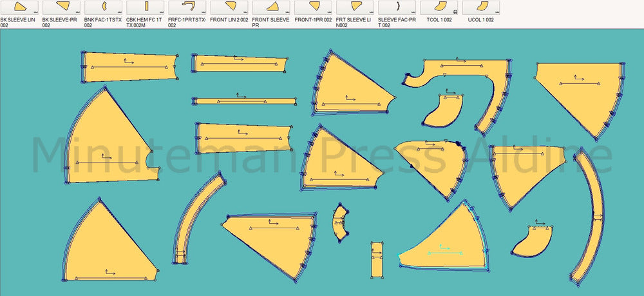The image size is (644, 296).
Task: Select the BK SLEEVE LIN 002 piece icon
Action: [x=21, y=8]
